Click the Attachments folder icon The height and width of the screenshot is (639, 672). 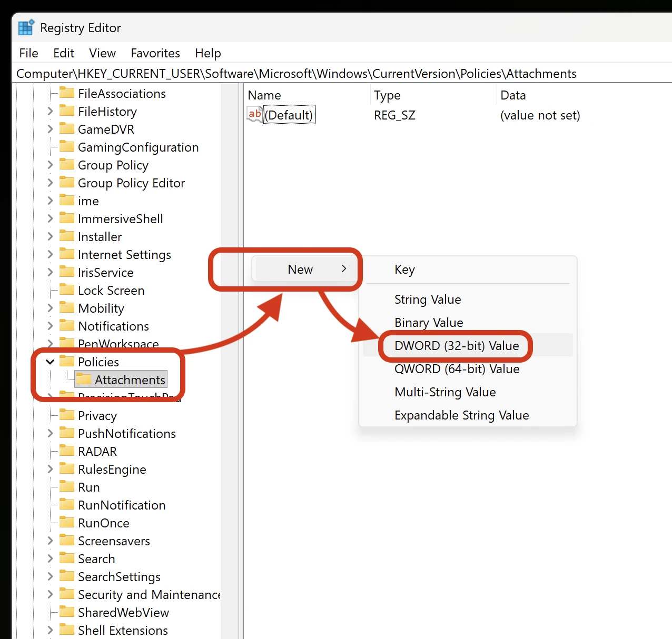[83, 379]
